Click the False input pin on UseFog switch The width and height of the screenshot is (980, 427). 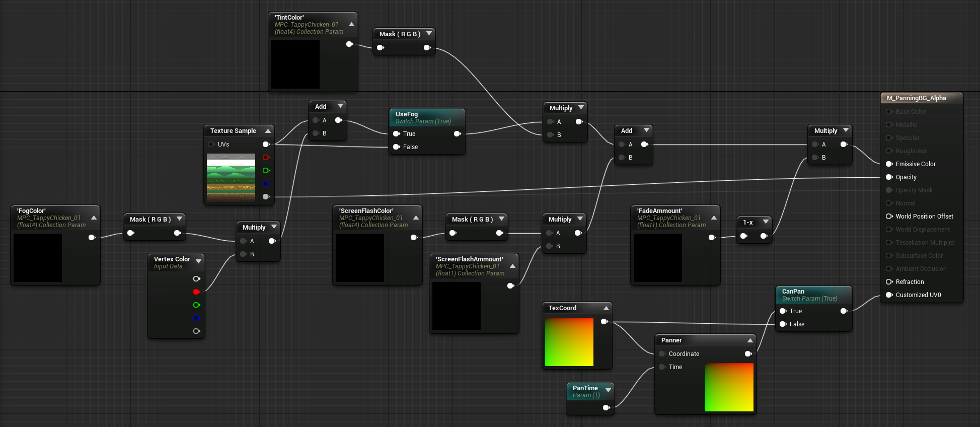click(x=396, y=147)
